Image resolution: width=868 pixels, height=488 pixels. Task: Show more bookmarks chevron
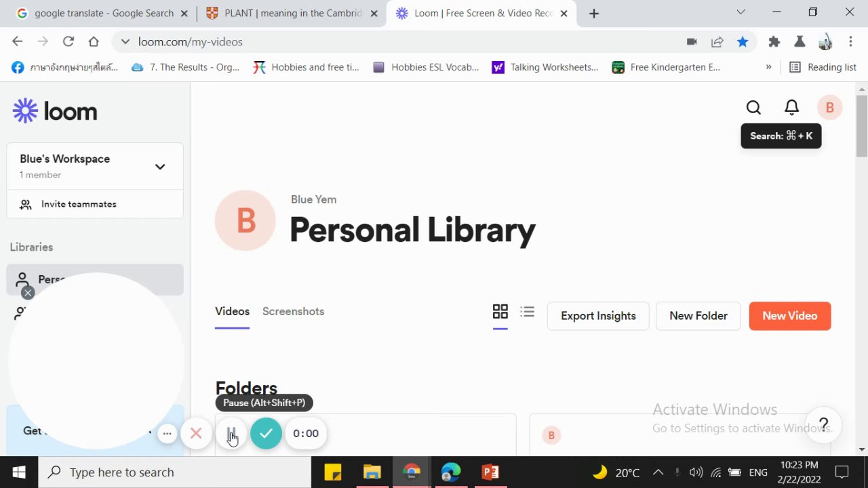pyautogui.click(x=768, y=67)
